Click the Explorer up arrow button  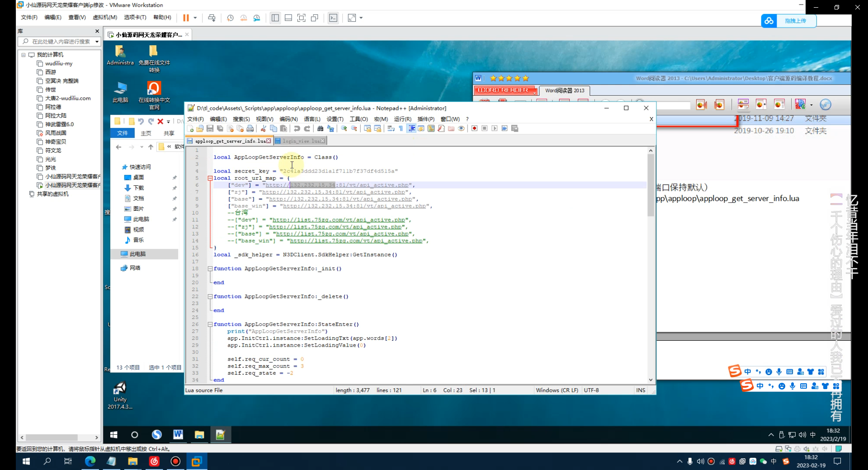[x=151, y=147]
